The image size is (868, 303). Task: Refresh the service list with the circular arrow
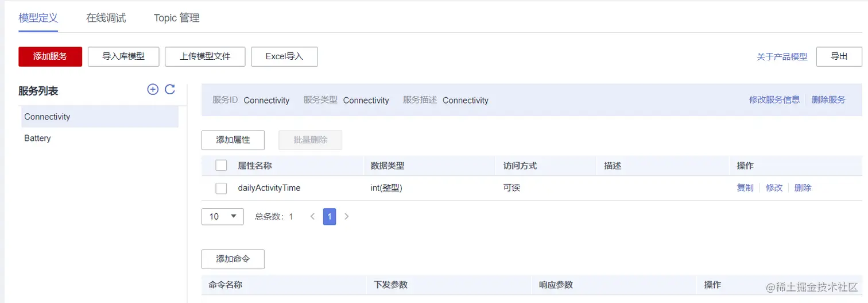point(170,89)
